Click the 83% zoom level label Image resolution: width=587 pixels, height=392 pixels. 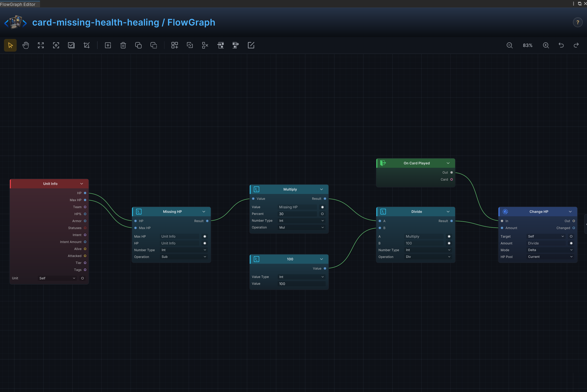tap(527, 45)
